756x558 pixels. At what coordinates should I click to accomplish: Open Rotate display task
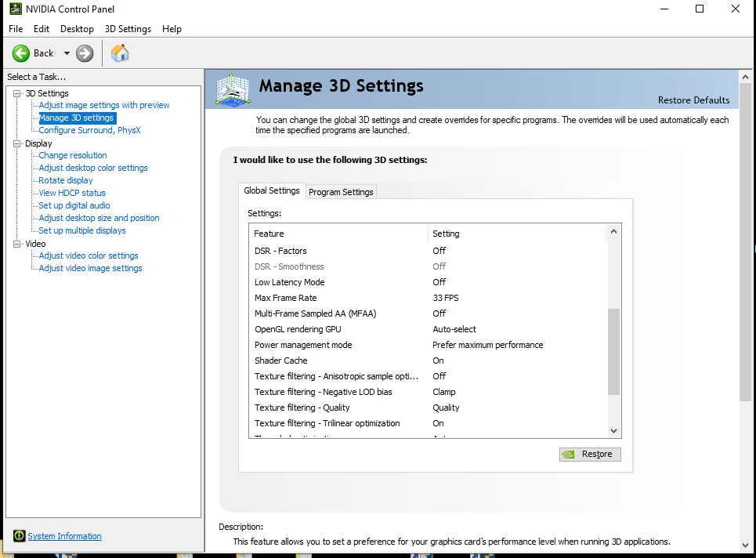point(66,180)
